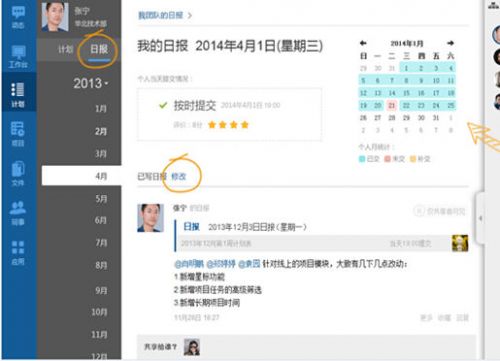The height and width of the screenshot is (361, 500).
Task: Click the avatar next to 共享给谁?
Action: point(192,347)
